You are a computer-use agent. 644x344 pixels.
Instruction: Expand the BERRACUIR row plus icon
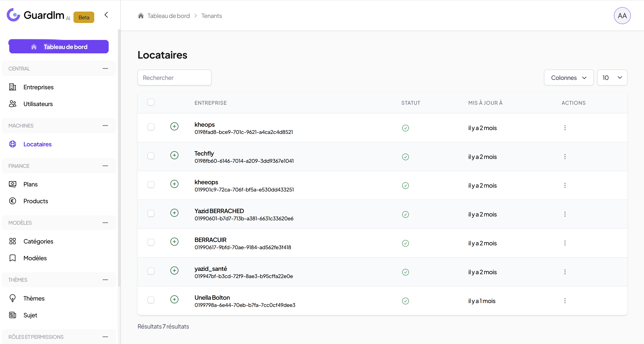pyautogui.click(x=174, y=242)
